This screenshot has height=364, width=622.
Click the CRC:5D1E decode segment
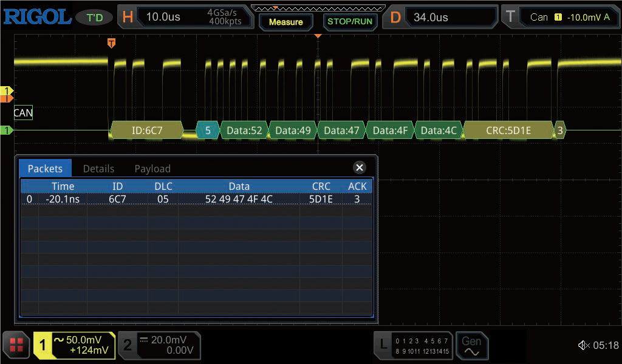pos(508,130)
